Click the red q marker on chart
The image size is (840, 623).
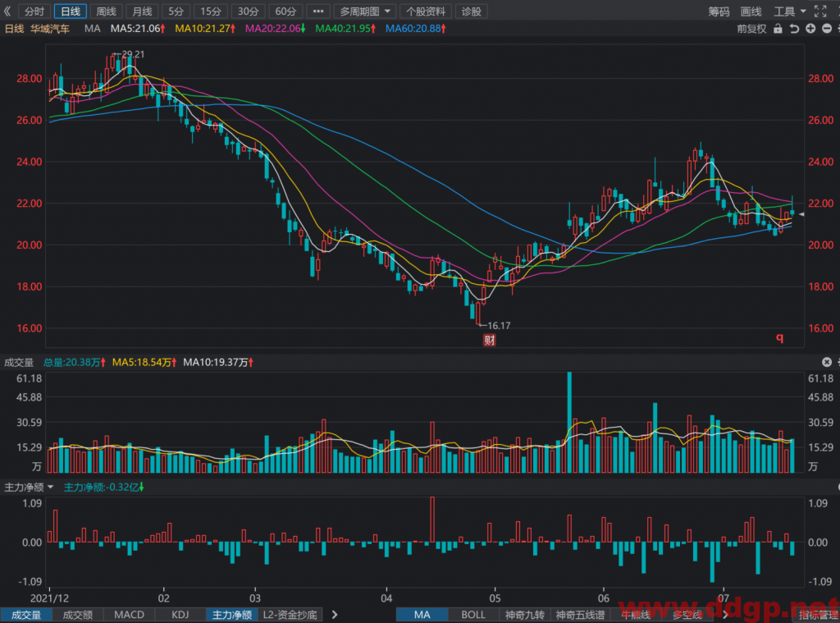click(780, 337)
